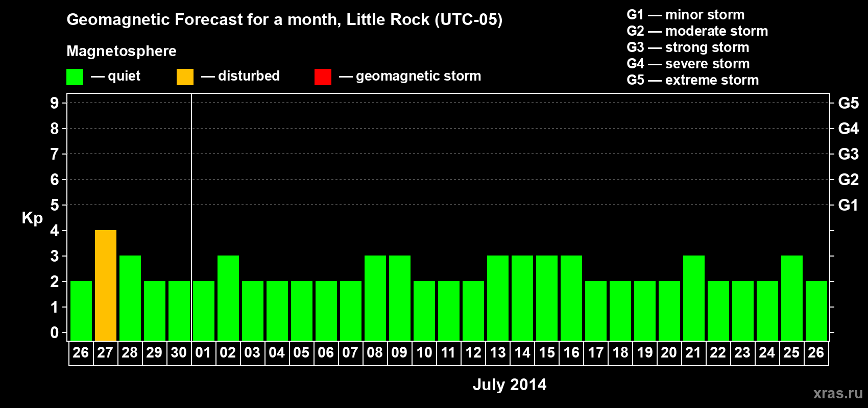
Task: Select the green bar above June 26
Action: coord(81,311)
